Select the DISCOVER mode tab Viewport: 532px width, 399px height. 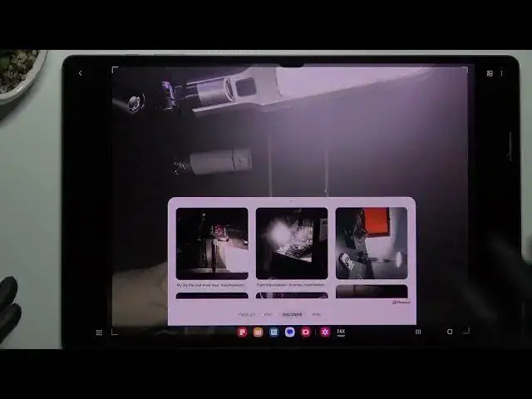click(x=292, y=314)
